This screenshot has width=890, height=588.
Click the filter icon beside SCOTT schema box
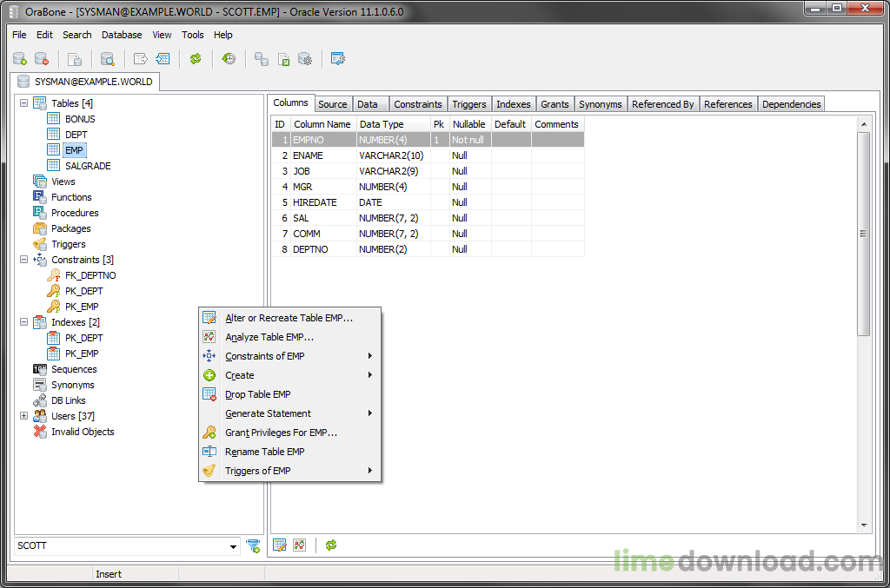(253, 546)
